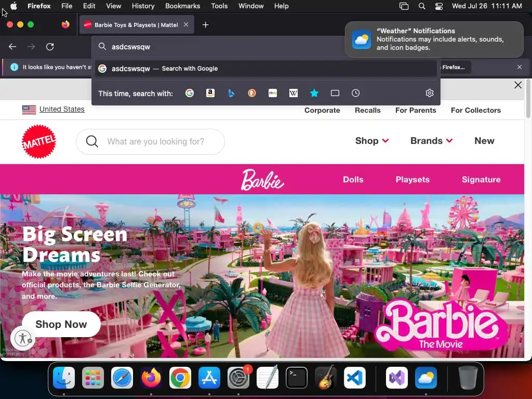Search with Amazon one-off icon
This screenshot has width=532, height=399.
point(210,93)
